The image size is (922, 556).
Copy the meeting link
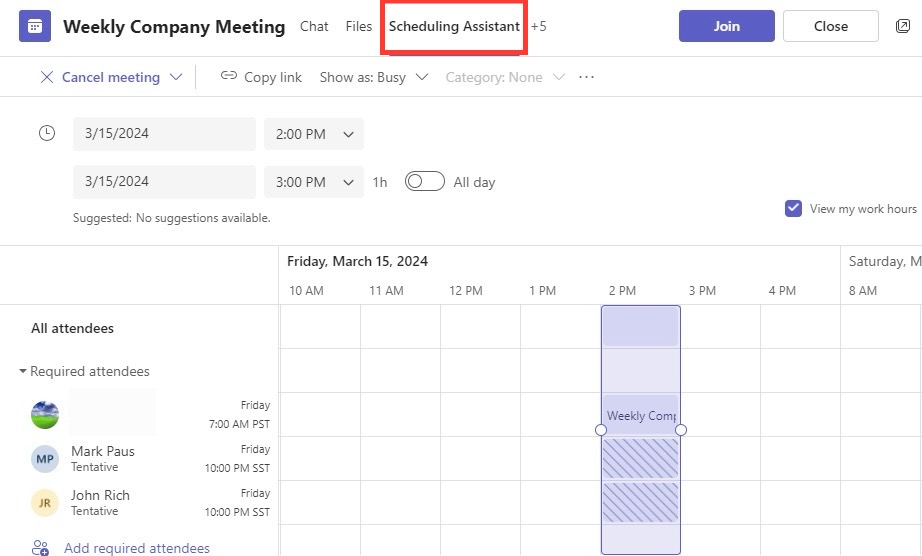273,77
